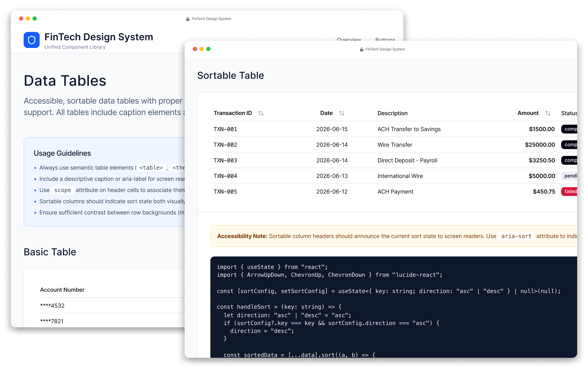Screen dimensions: 588x368
Task: Click ACH Transfer to Savings description
Action: (x=409, y=129)
